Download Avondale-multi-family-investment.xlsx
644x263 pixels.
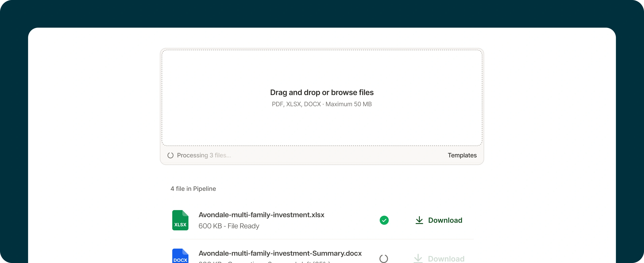coord(439,220)
